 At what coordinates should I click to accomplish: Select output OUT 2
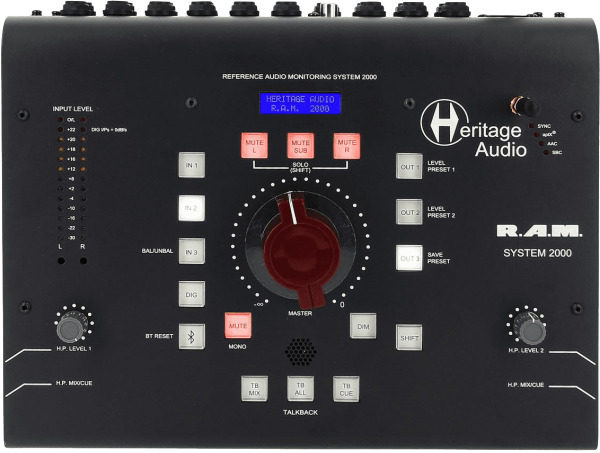pyautogui.click(x=409, y=212)
